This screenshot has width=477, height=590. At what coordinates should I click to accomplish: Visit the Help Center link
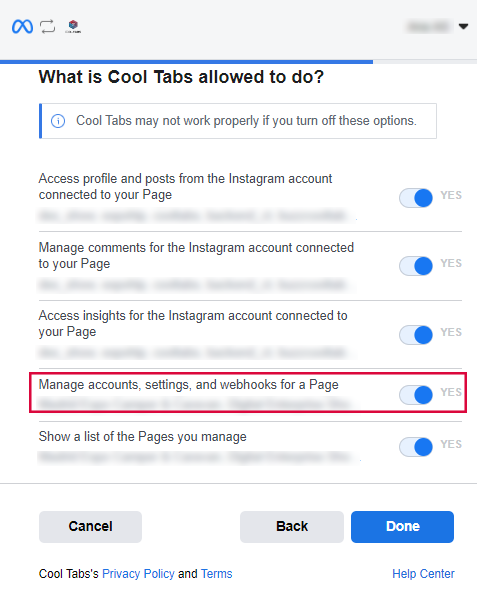(423, 573)
